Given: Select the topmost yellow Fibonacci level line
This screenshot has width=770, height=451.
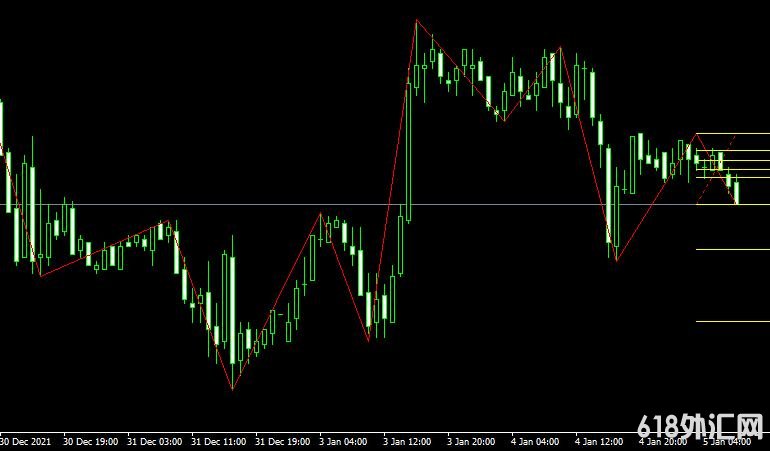Looking at the screenshot, I should [733, 134].
